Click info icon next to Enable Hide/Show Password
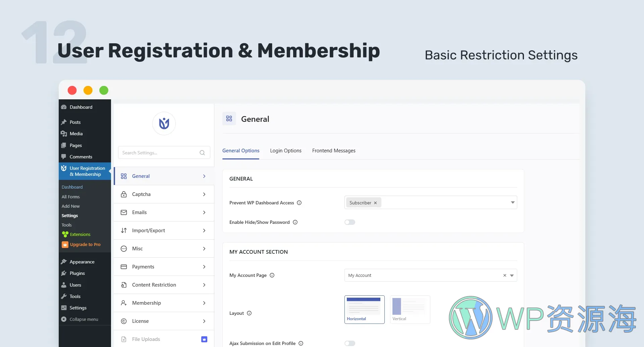Viewport: 644px width, 347px height. pyautogui.click(x=295, y=222)
